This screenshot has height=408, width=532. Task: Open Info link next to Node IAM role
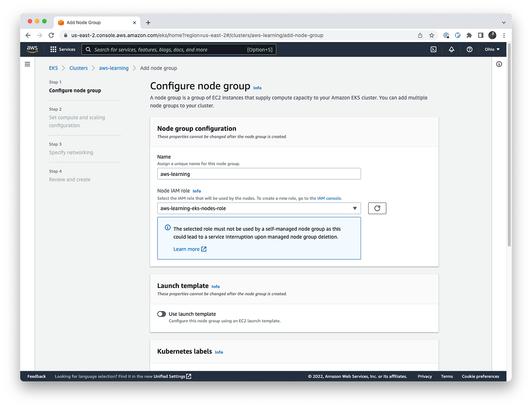(197, 191)
